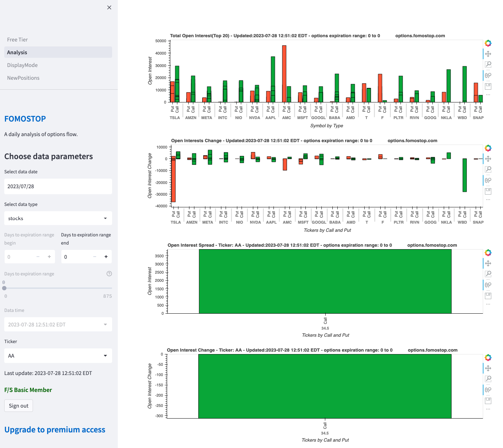Toggle Wheel Zoom on the Total Open Interest chart
The height and width of the screenshot is (448, 503).
[x=488, y=75]
